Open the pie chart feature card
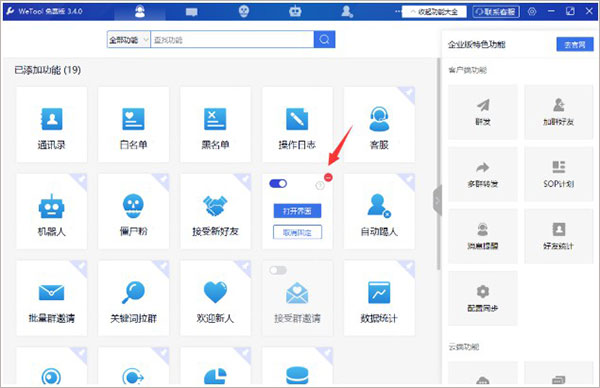The image size is (600, 388). point(215,366)
